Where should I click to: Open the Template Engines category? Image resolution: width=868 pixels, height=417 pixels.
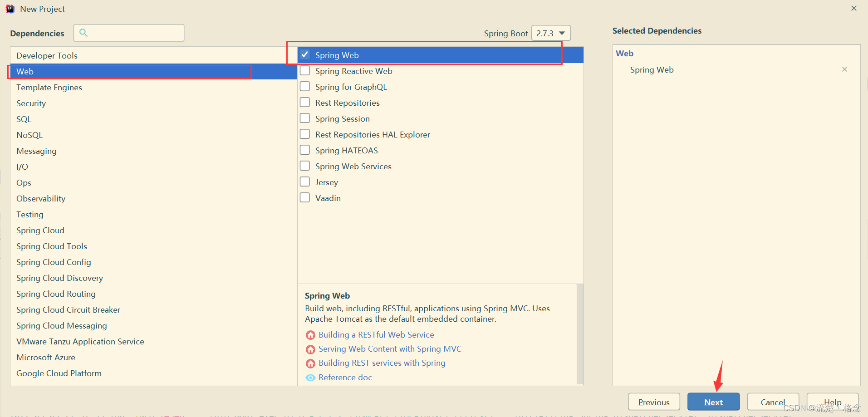coord(153,87)
